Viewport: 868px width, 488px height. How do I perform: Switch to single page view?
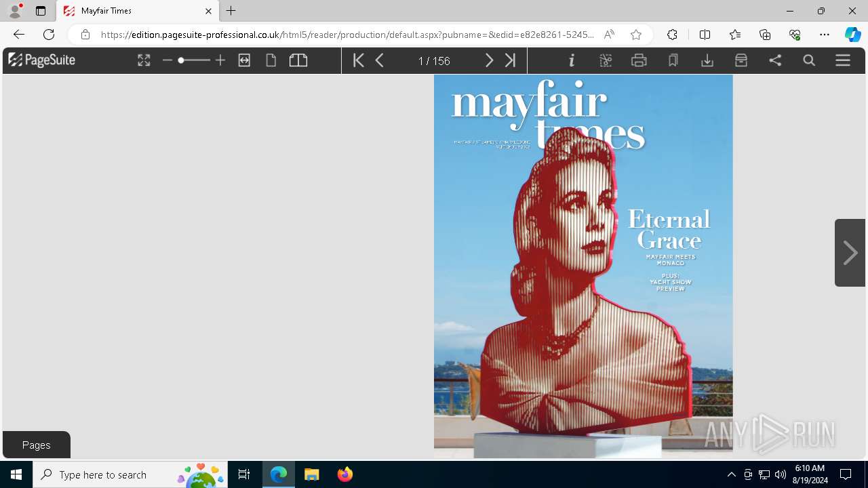[x=271, y=60]
